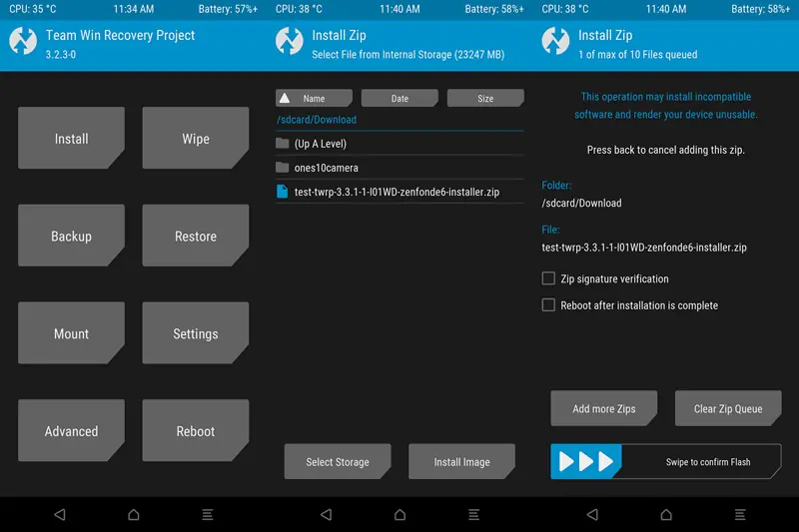Open the Advanced menu

click(71, 431)
